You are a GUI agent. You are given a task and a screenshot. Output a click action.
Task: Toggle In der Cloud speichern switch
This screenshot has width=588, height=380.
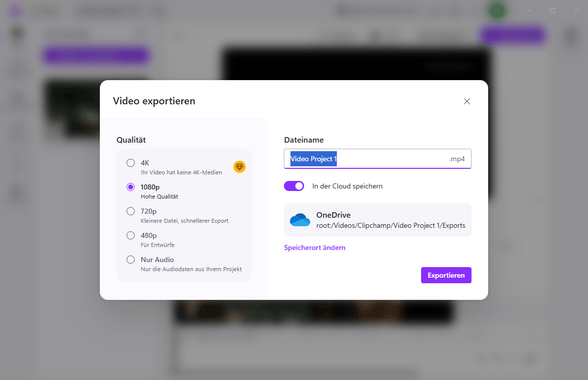pos(294,186)
